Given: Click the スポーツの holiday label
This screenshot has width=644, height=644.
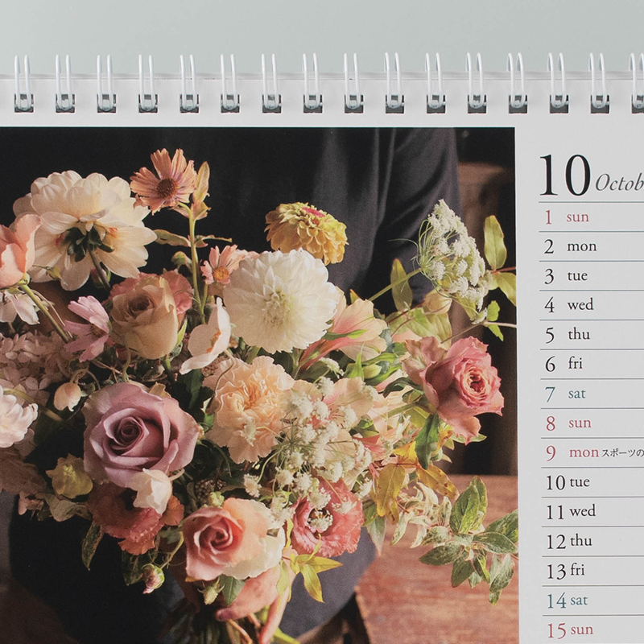Looking at the screenshot, I should point(622,453).
